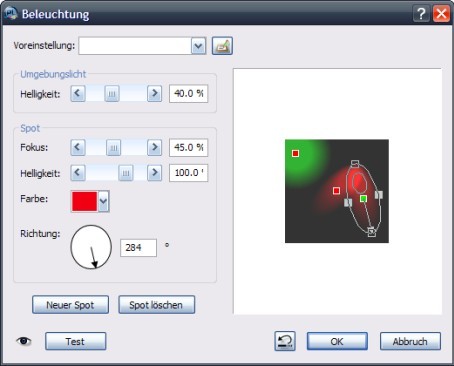Click the Neuer Spot button
Image resolution: width=454 pixels, height=366 pixels.
click(70, 305)
